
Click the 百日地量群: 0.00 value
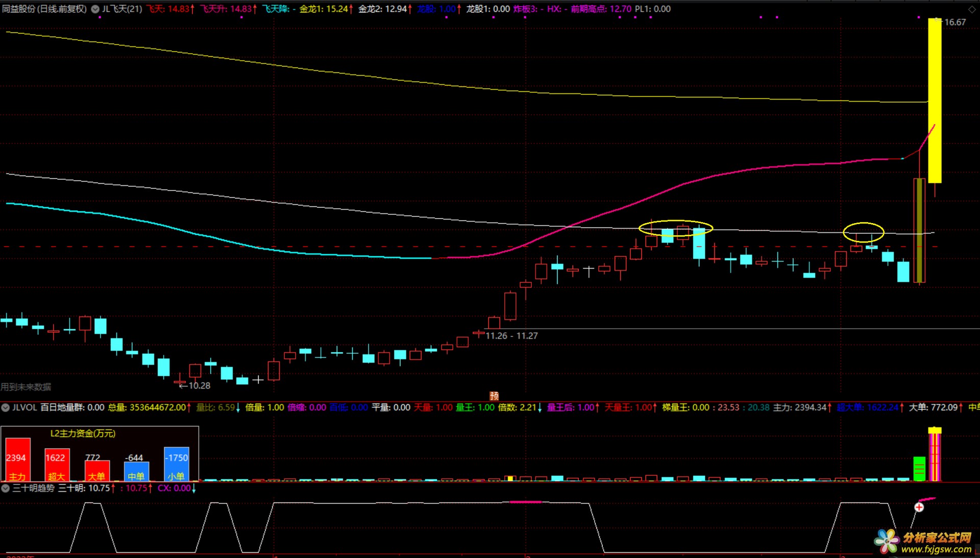point(72,407)
